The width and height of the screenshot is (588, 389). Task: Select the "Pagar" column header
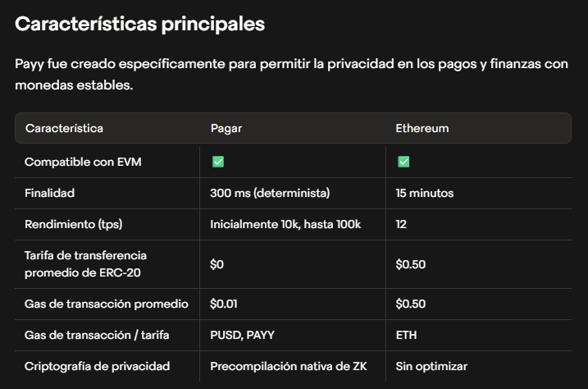pyautogui.click(x=226, y=129)
